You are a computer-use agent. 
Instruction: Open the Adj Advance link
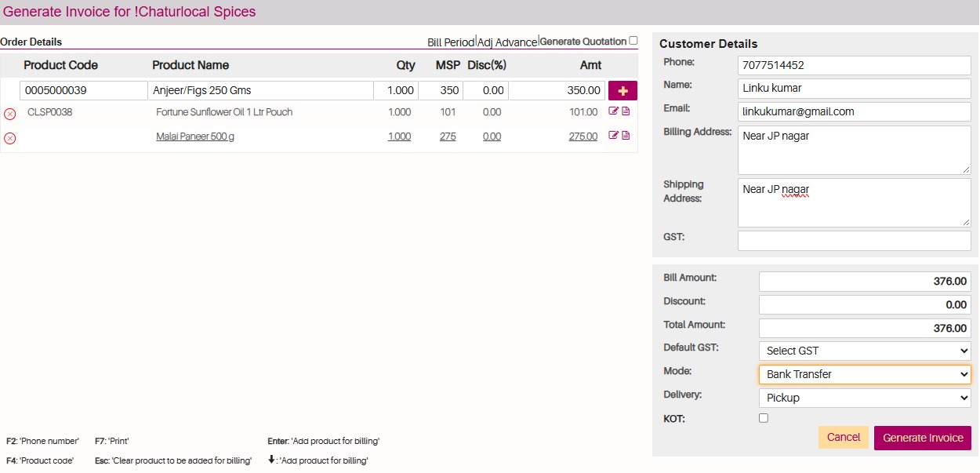click(507, 42)
